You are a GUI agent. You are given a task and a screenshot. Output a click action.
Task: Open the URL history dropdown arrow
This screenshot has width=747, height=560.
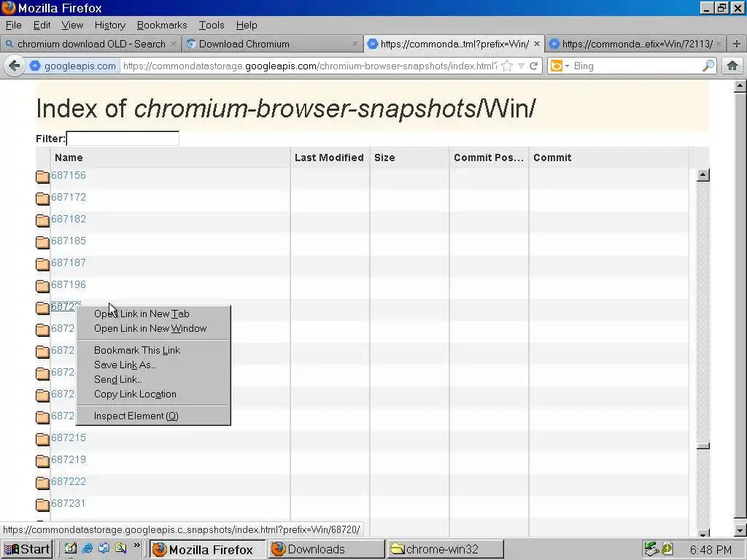point(521,66)
